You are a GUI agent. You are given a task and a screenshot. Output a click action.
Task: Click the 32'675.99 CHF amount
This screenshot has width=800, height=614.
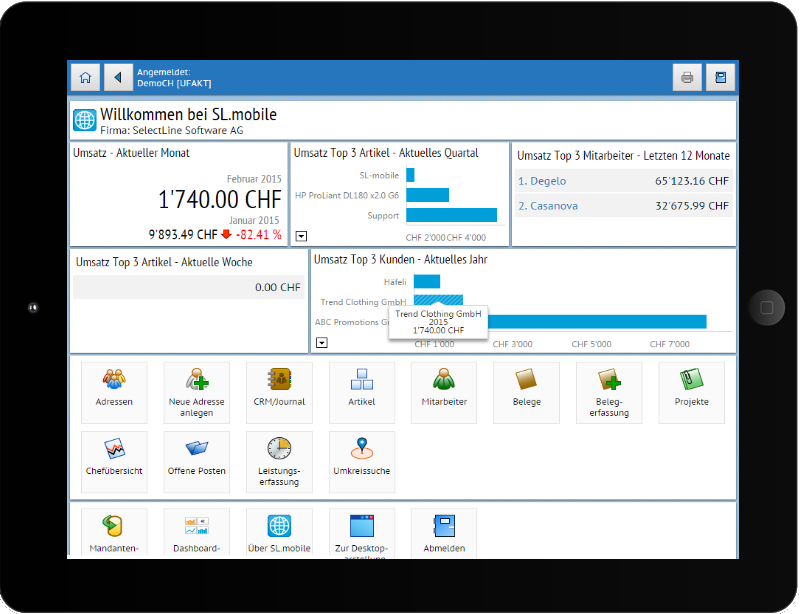692,206
